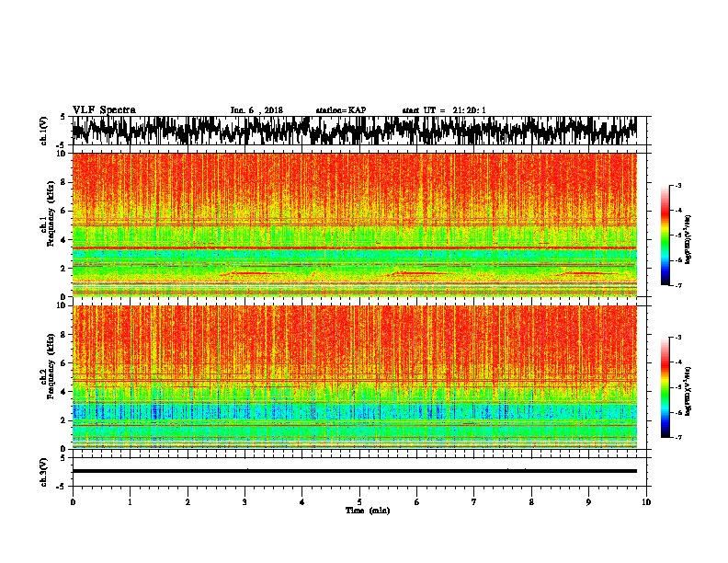Click the "2" kHz tick of ch.2 spectrogram
Viewport: 728px width, 563px height.
coord(65,419)
